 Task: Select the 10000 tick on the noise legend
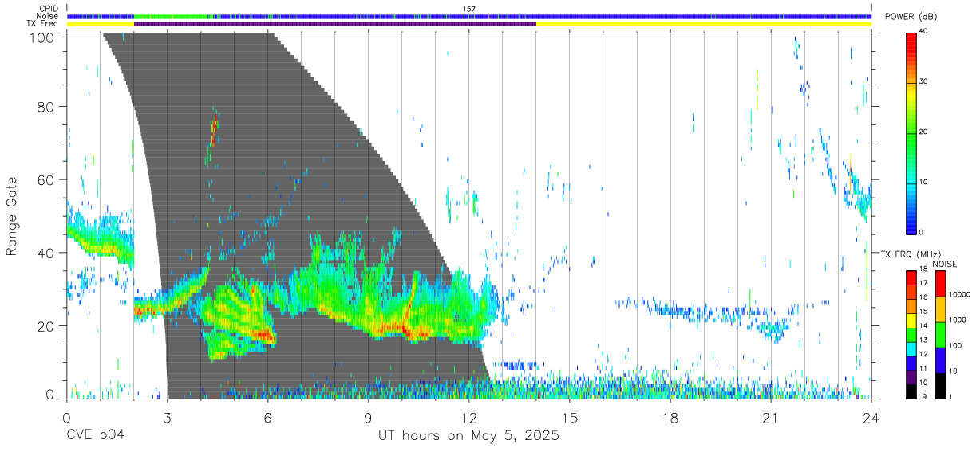[959, 294]
